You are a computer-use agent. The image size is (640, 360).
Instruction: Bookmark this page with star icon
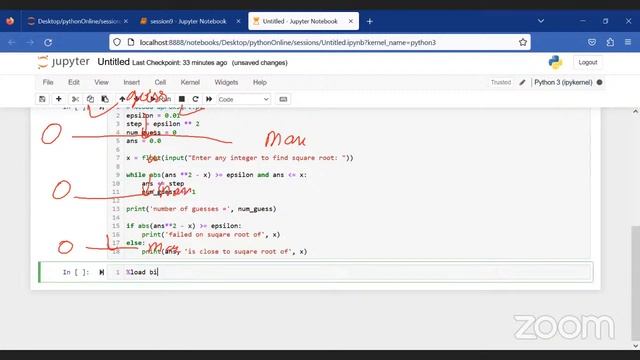(x=523, y=42)
